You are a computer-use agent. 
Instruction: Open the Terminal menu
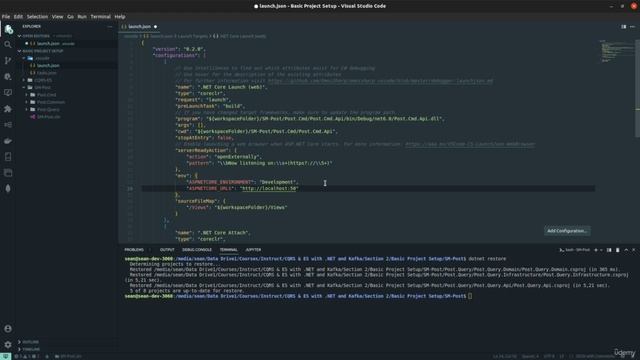coord(100,17)
